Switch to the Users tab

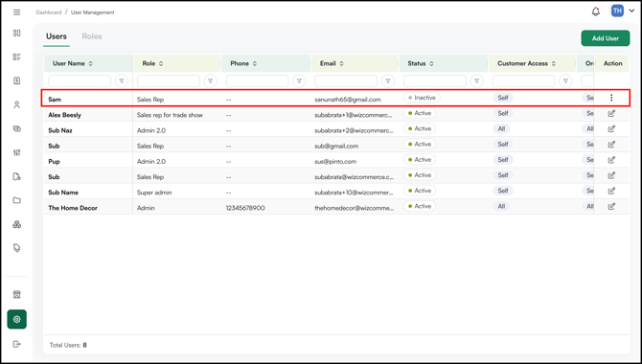coord(57,36)
